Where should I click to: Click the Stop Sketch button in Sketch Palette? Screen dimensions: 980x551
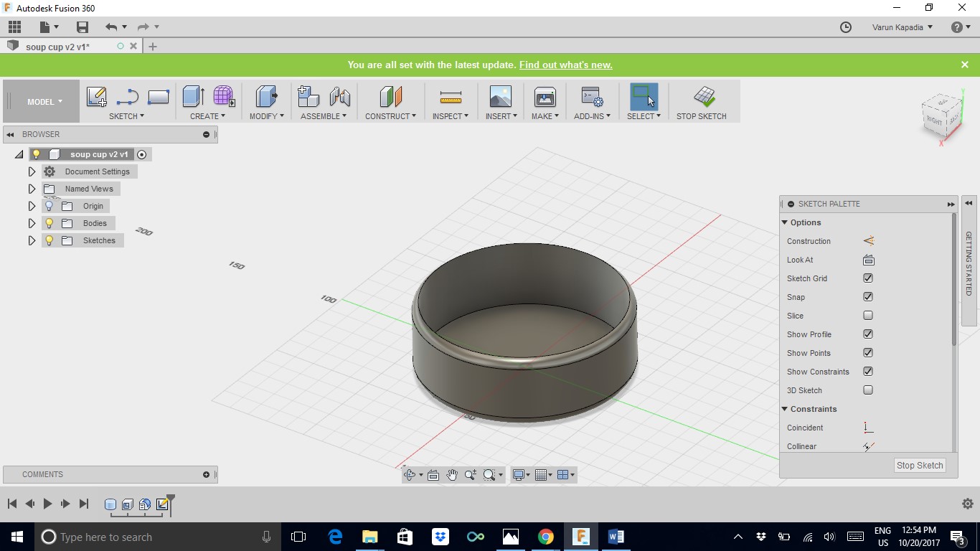[920, 466]
